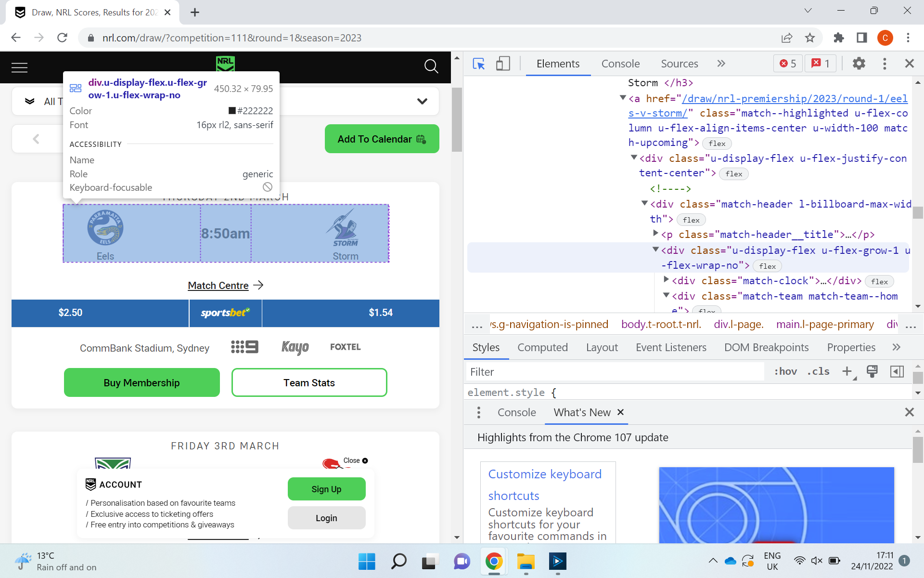The height and width of the screenshot is (578, 924).
Task: Select the inspect element picker tool
Action: (x=479, y=64)
